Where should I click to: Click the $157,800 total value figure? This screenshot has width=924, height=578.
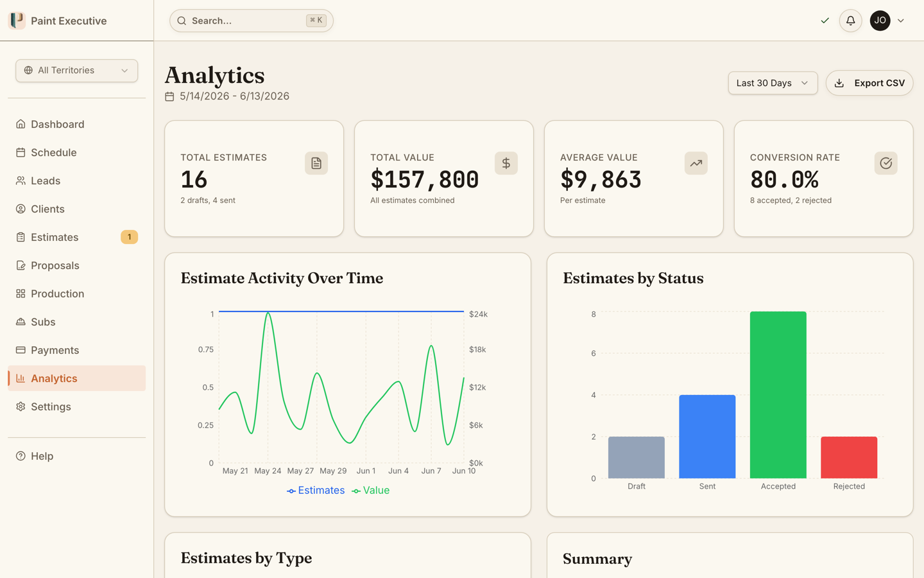click(x=425, y=179)
